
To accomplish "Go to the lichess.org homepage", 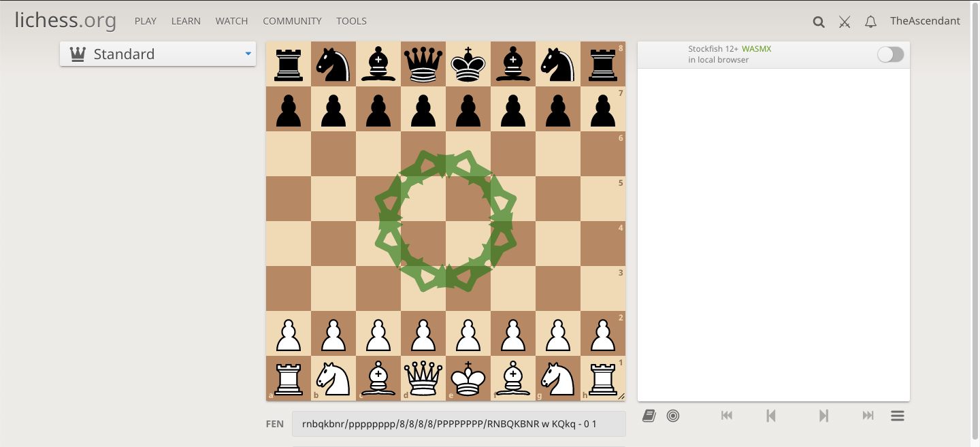I will [65, 20].
